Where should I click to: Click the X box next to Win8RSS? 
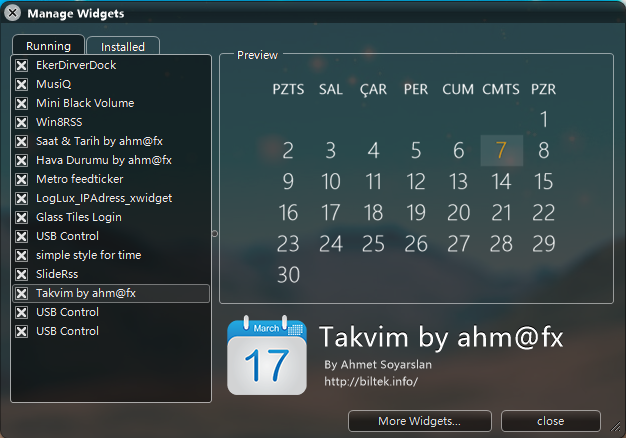click(22, 122)
